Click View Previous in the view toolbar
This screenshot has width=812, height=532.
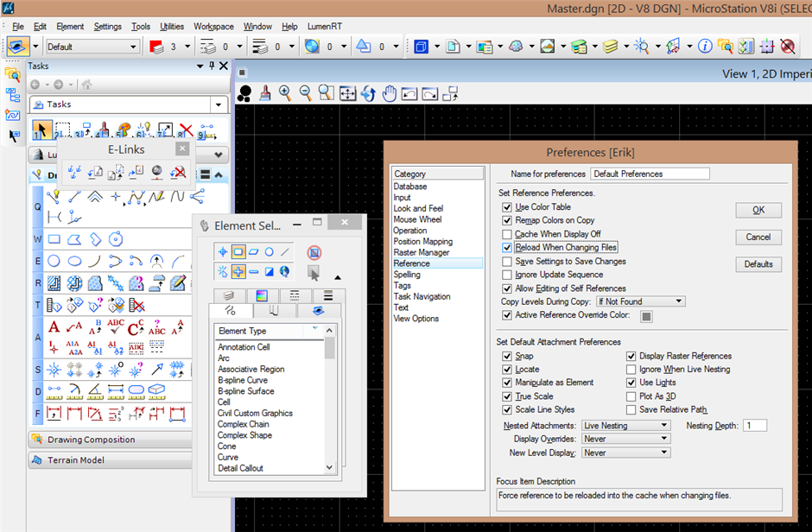(409, 93)
